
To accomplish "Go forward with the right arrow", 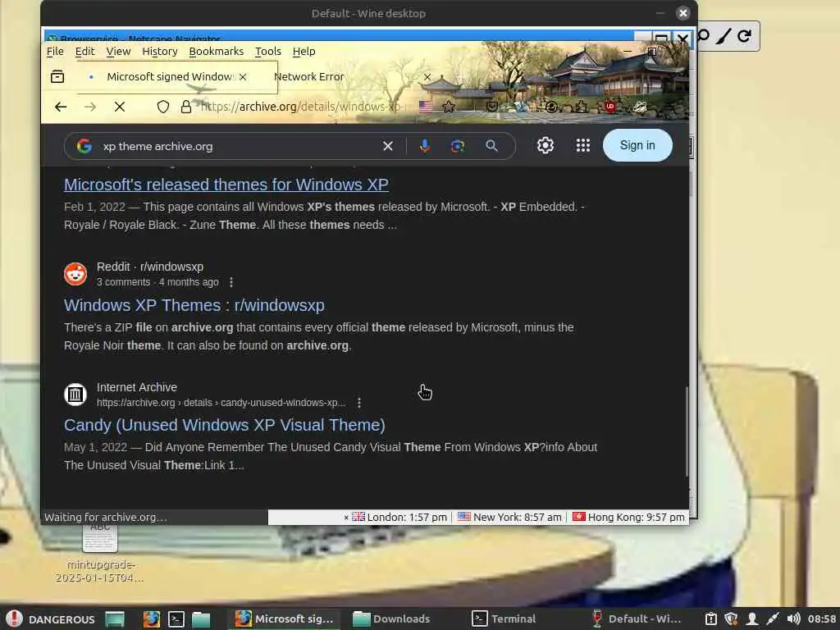I will 90,107.
